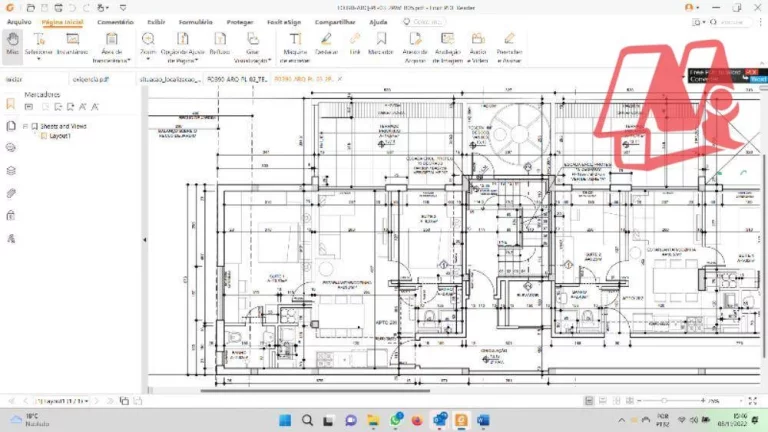768x432 pixels.
Task: Click the zoom slider handle
Action: [664, 401]
